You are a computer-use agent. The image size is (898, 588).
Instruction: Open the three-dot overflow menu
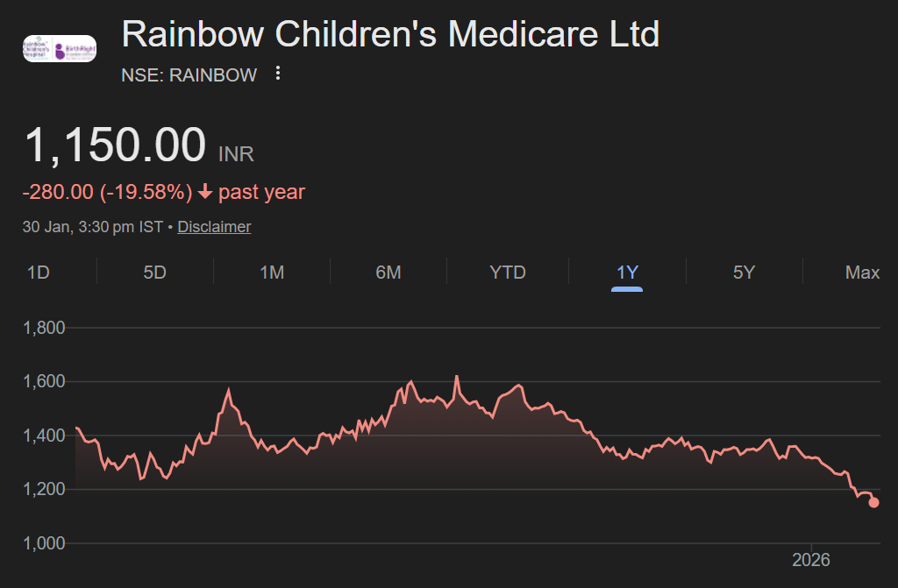point(277,74)
